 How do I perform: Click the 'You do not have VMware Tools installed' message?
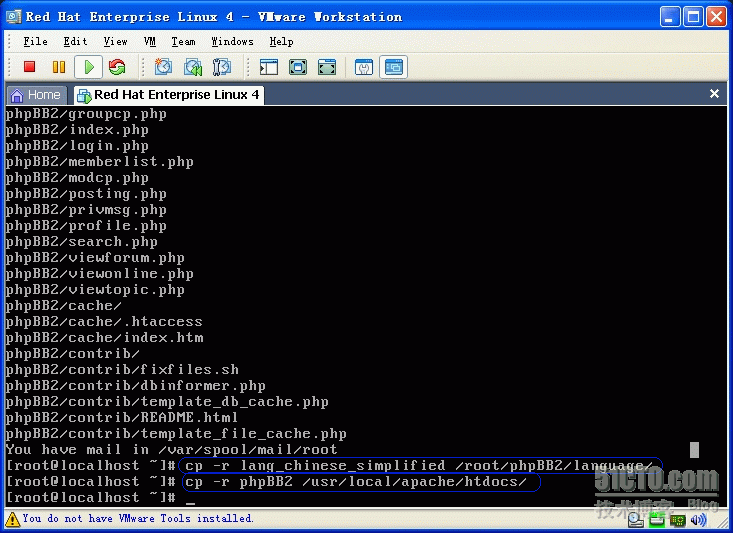[138, 519]
